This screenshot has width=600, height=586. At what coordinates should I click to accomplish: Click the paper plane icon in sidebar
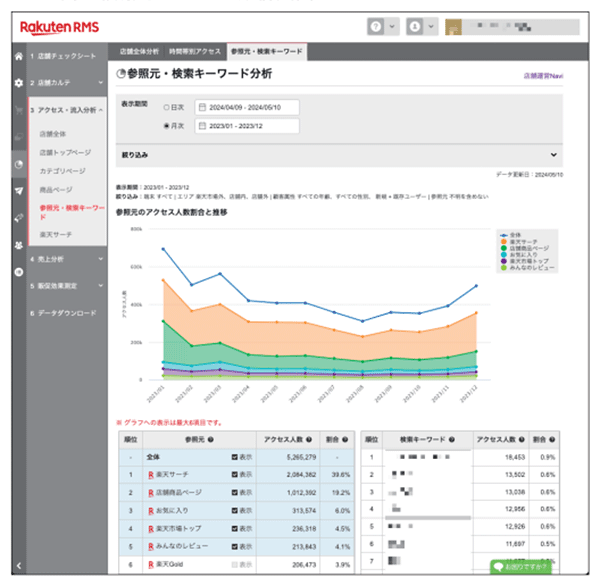[19, 191]
